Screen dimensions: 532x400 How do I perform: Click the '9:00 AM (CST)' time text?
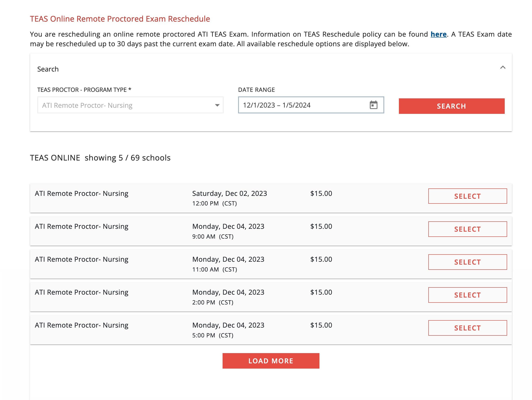213,237
